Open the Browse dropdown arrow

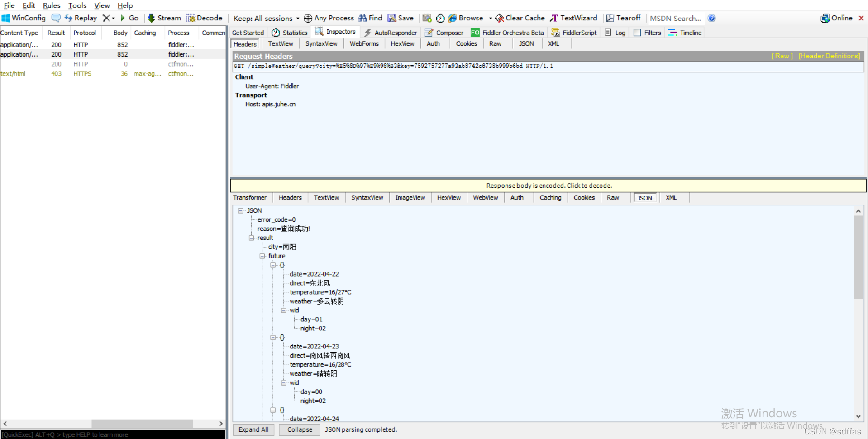tap(491, 19)
